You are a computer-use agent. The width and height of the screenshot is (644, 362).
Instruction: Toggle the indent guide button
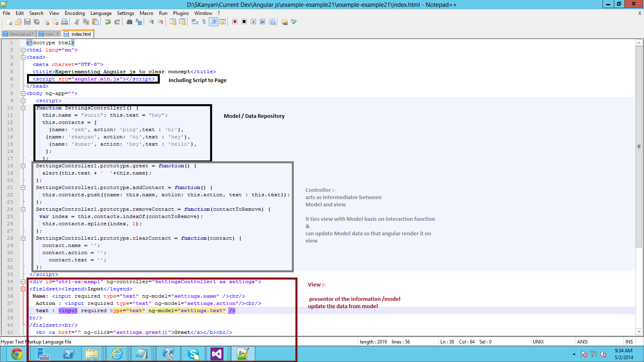[213, 22]
